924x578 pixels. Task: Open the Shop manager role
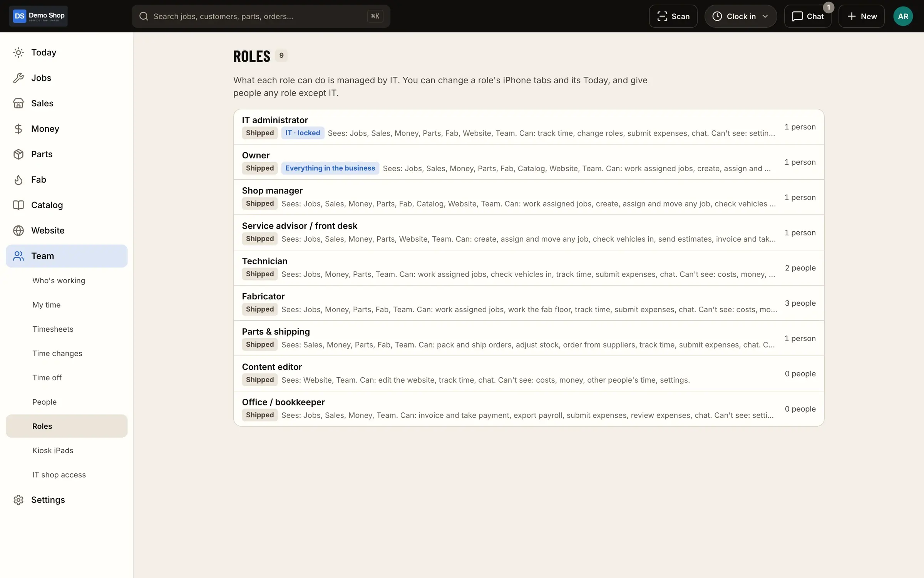[529, 197]
